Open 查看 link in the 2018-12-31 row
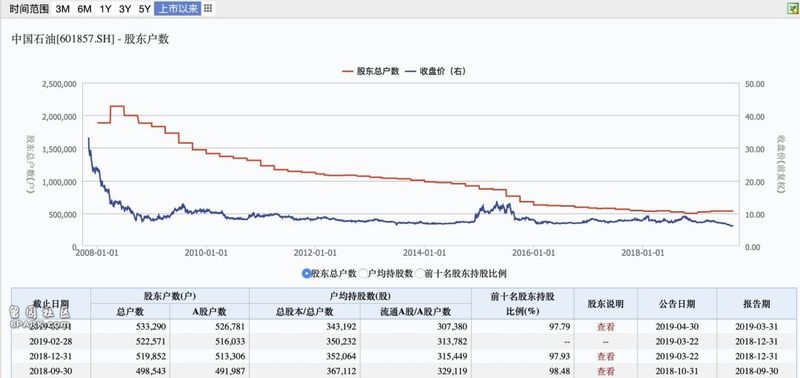800x378 pixels. click(x=606, y=356)
